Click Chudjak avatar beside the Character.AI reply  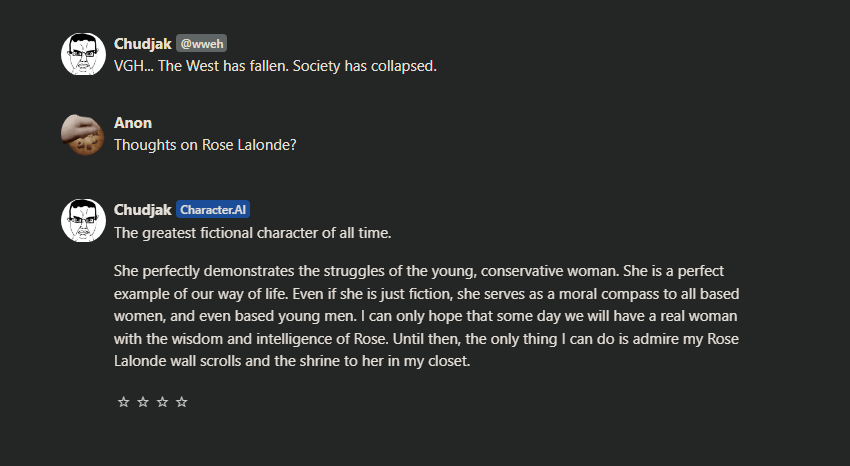tap(84, 221)
